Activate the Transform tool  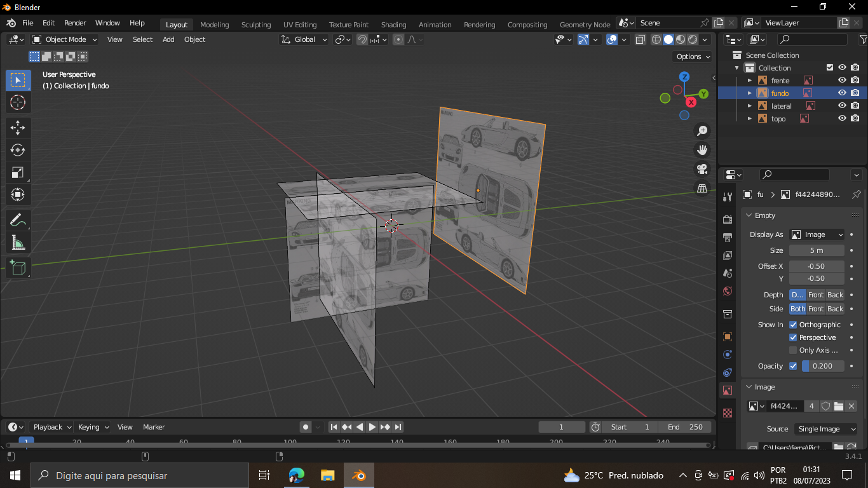click(x=18, y=194)
